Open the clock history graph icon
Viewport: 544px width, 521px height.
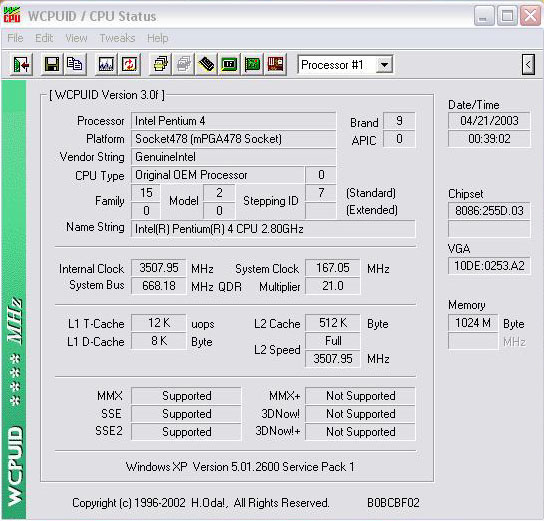tap(106, 64)
